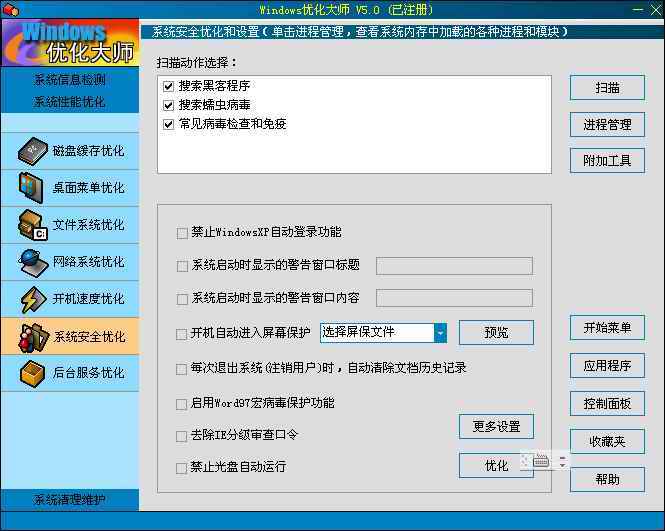The width and height of the screenshot is (665, 531).
Task: Uncheck 搜索蠕虫病毒 scan option
Action: [x=168, y=105]
